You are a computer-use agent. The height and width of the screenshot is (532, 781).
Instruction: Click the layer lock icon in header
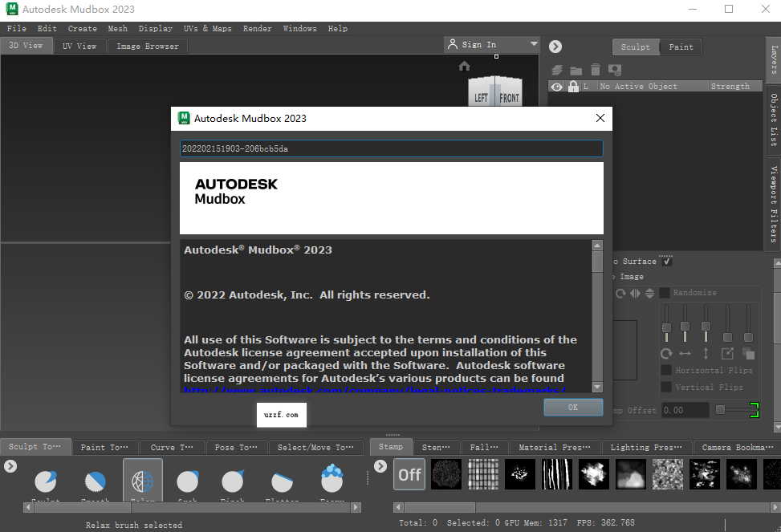(x=573, y=86)
